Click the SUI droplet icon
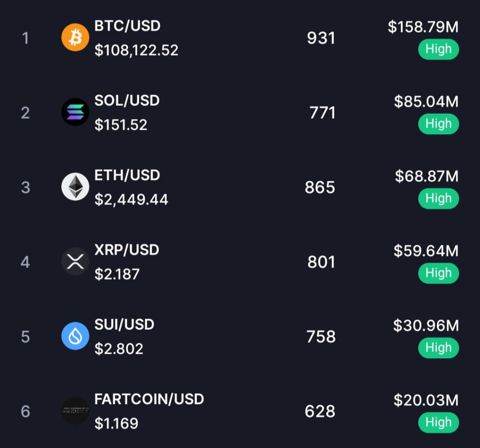This screenshot has height=448, width=480. [75, 336]
